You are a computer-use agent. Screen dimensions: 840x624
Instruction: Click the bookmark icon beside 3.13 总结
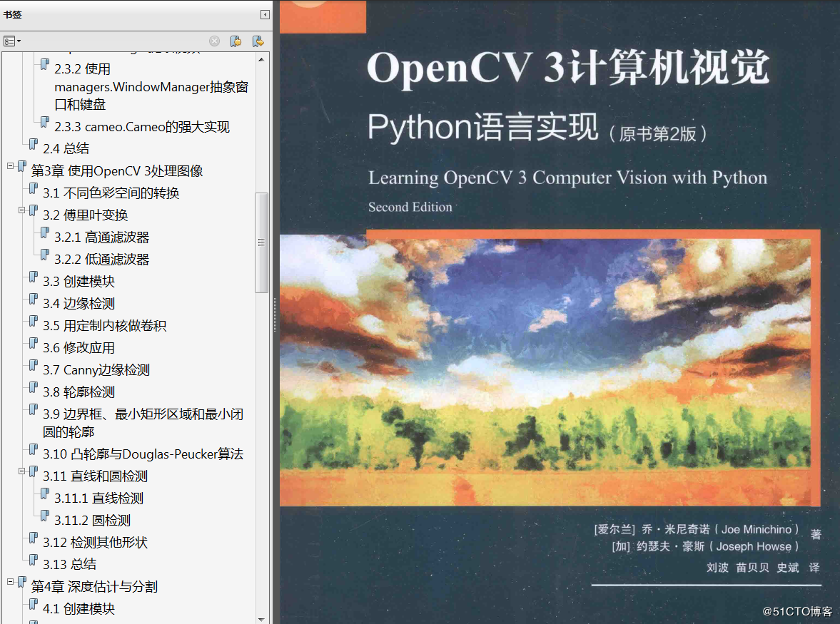click(34, 560)
